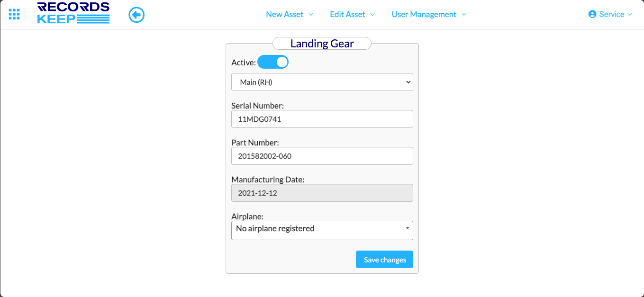The height and width of the screenshot is (297, 644).
Task: Focus the Part Number input box
Action: click(x=322, y=156)
